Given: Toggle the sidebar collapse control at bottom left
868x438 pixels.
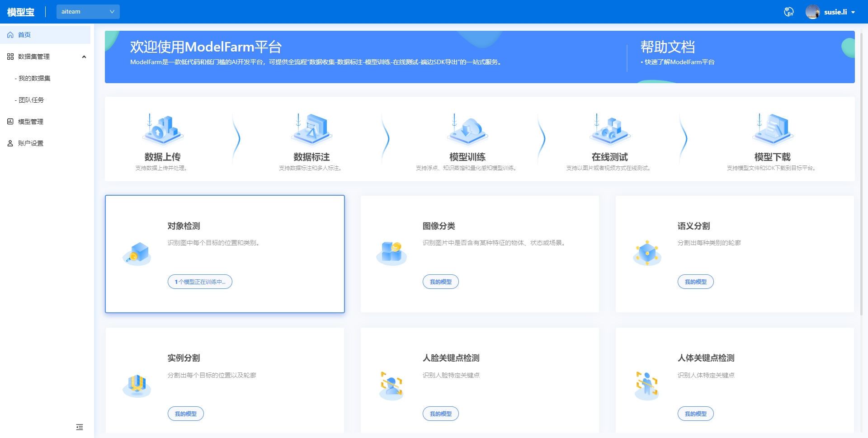Looking at the screenshot, I should click(x=80, y=427).
